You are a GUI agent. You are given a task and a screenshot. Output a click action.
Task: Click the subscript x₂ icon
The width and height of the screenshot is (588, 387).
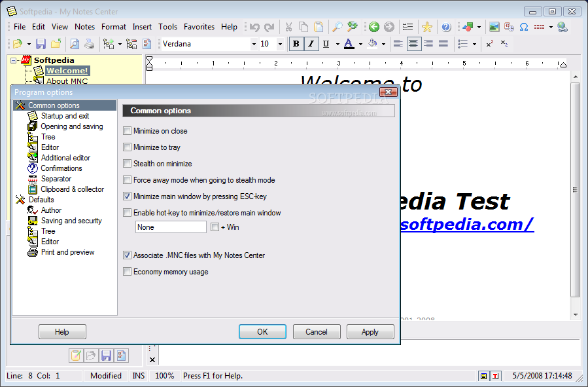[504, 44]
